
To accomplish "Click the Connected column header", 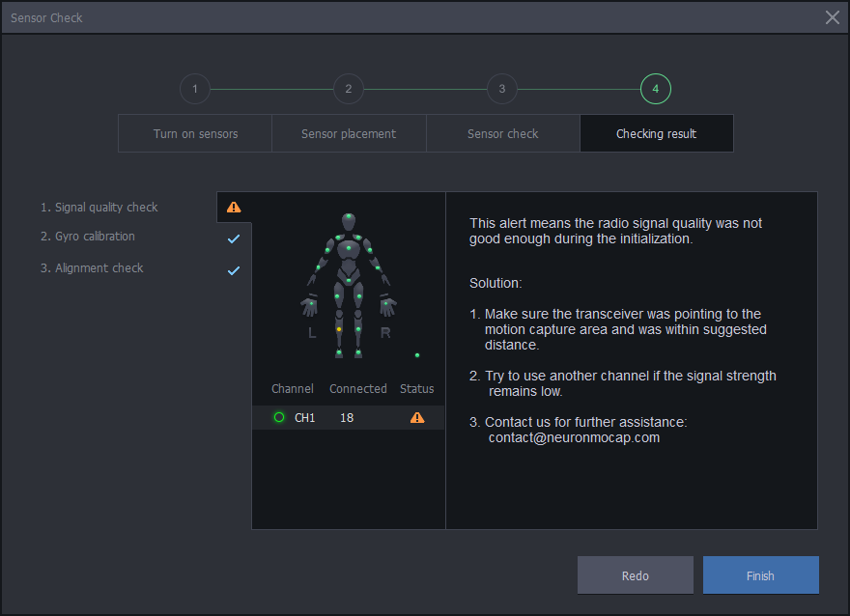I will (357, 388).
